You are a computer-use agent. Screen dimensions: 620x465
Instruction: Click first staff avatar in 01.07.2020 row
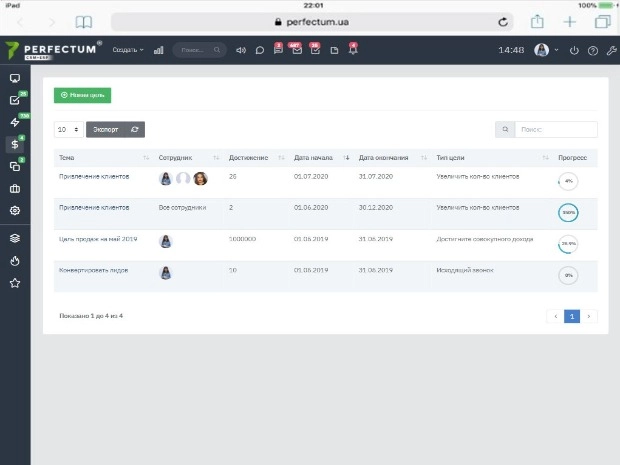[166, 179]
